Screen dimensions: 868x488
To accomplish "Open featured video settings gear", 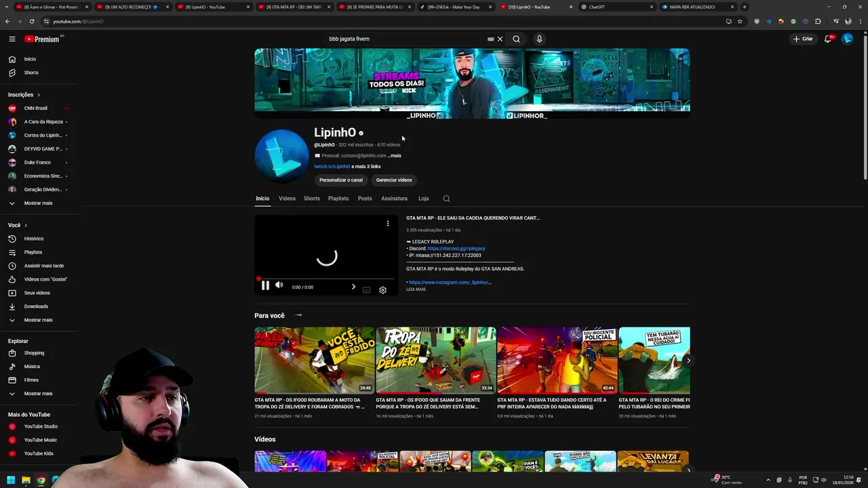I will coord(382,289).
